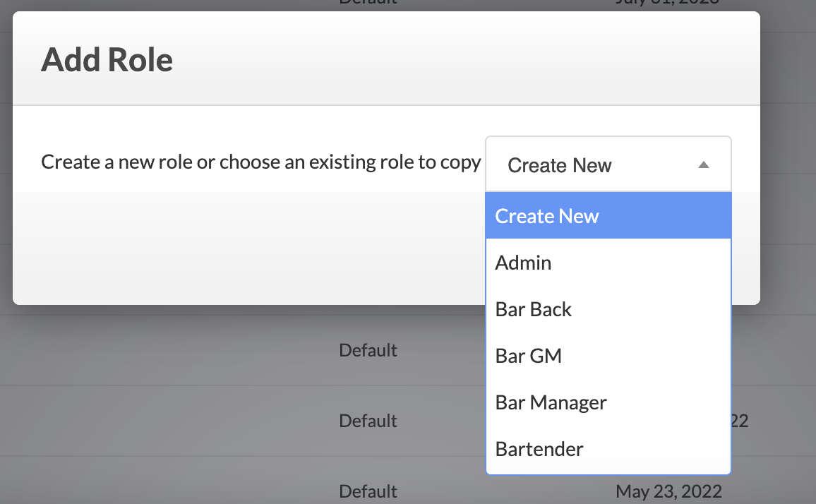Select Bar GM from the list
This screenshot has height=504, width=816.
click(608, 356)
